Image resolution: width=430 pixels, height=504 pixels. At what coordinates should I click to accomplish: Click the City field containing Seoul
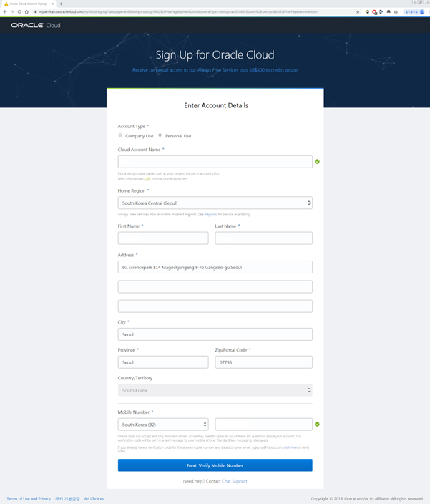coord(215,334)
